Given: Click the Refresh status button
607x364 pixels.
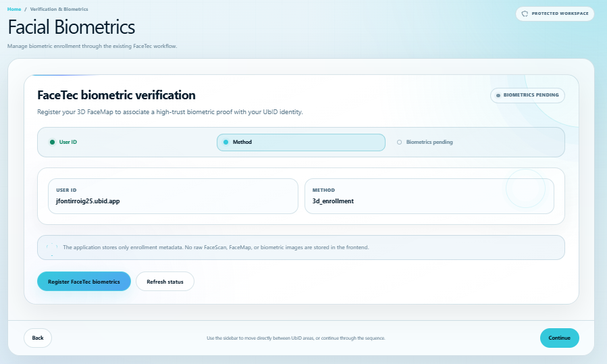Looking at the screenshot, I should (x=165, y=282).
